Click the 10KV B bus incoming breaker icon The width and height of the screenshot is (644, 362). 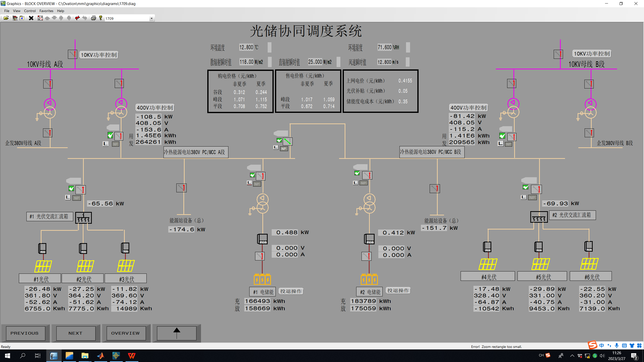[558, 54]
